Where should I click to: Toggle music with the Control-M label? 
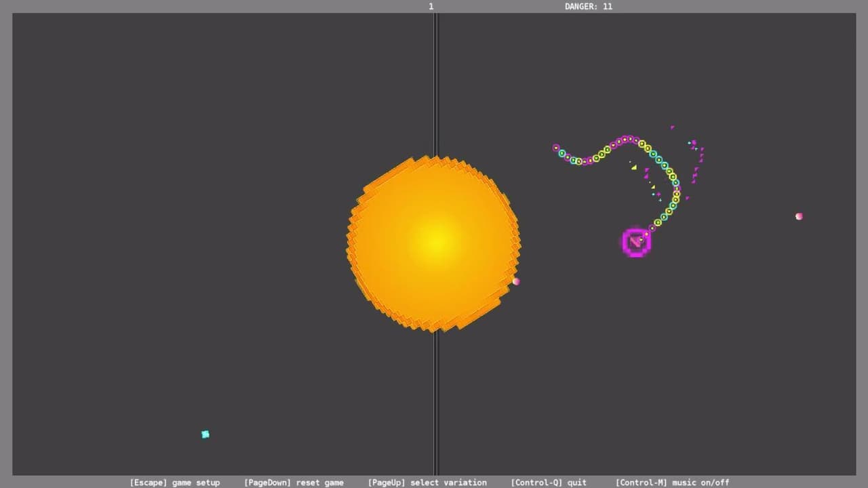(x=672, y=483)
